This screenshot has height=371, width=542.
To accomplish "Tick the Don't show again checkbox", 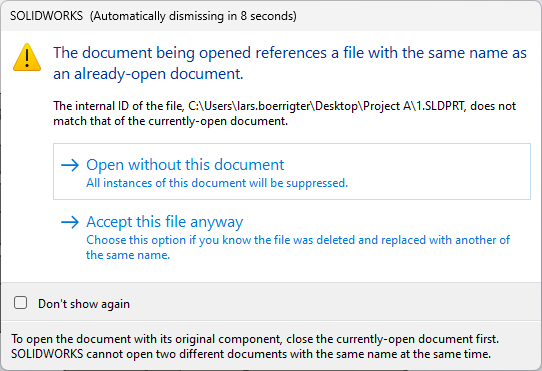I will (x=20, y=303).
